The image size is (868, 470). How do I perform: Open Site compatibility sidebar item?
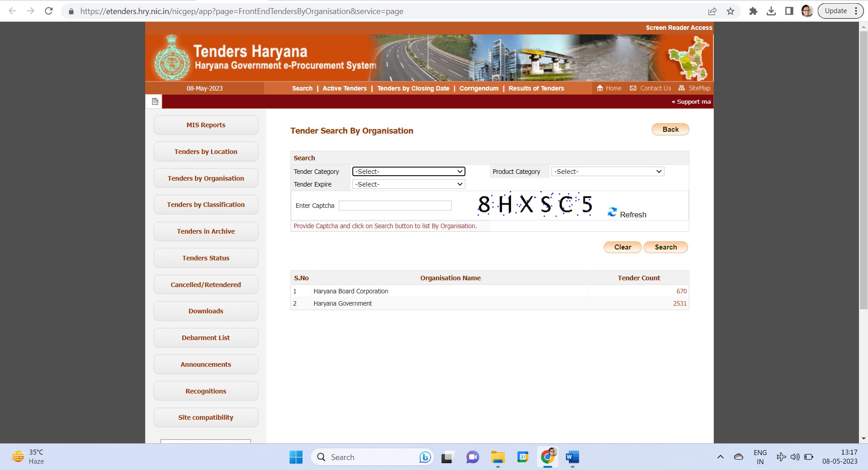pyautogui.click(x=206, y=417)
